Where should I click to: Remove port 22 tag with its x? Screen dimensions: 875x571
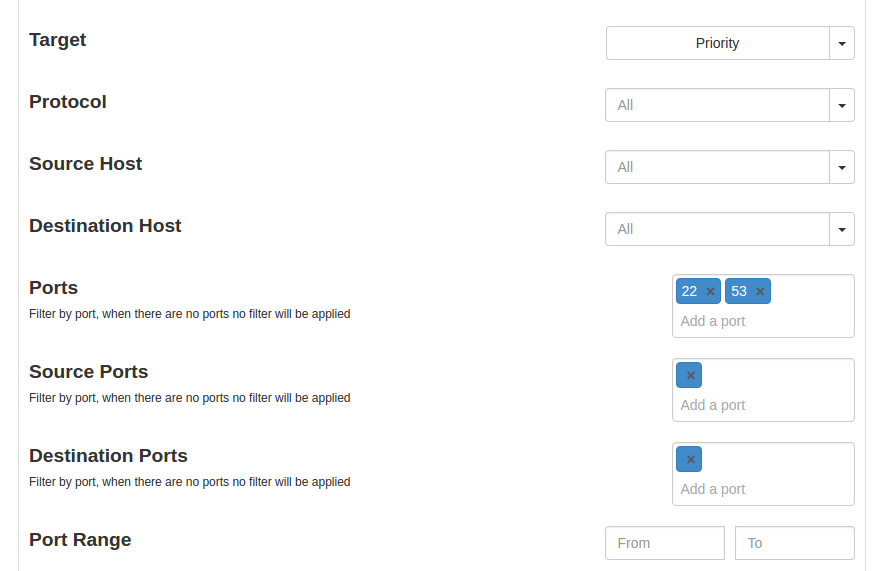coord(710,292)
